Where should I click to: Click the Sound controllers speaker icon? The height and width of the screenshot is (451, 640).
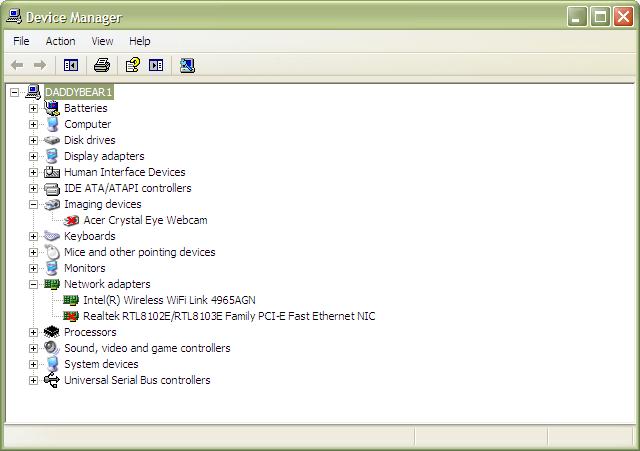point(52,348)
